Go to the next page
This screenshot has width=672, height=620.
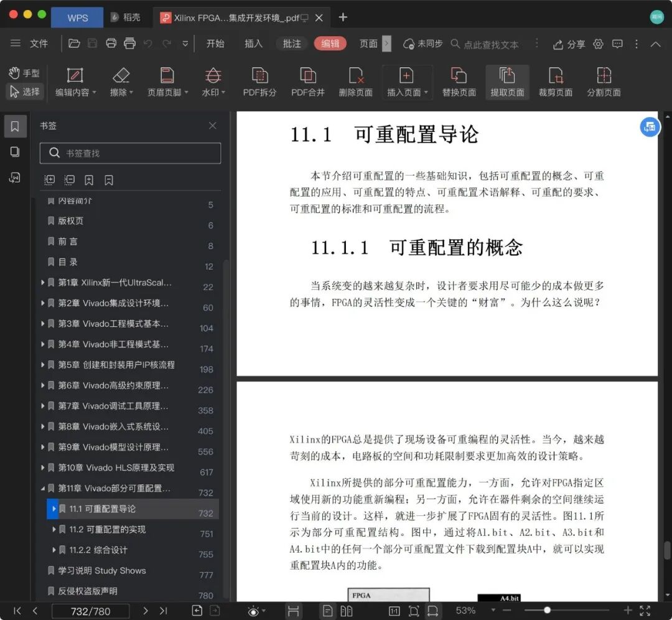[x=145, y=611]
